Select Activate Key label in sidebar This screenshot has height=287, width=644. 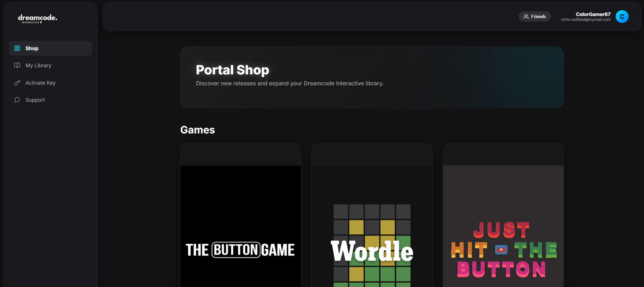click(40, 83)
